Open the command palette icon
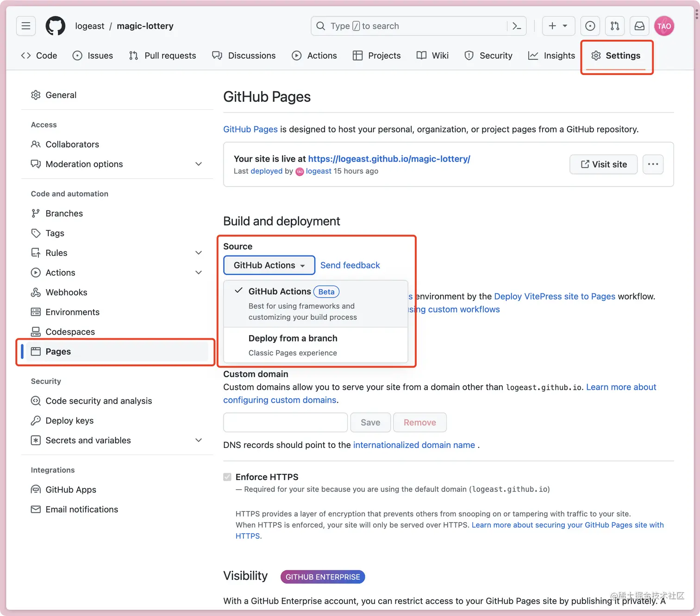Screen dimensions: 700x616 point(517,26)
